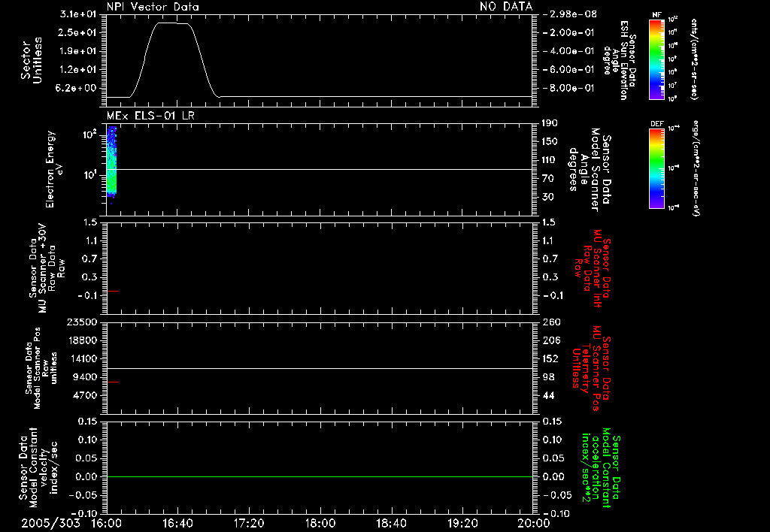
Task: Click the red 'MU Scanner Pos Telemetry' title
Action: point(592,368)
